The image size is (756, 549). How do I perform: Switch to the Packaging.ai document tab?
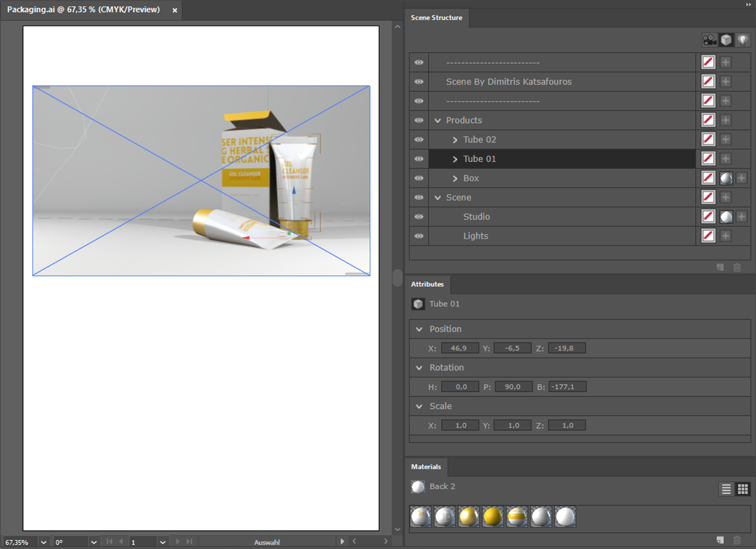pyautogui.click(x=84, y=10)
